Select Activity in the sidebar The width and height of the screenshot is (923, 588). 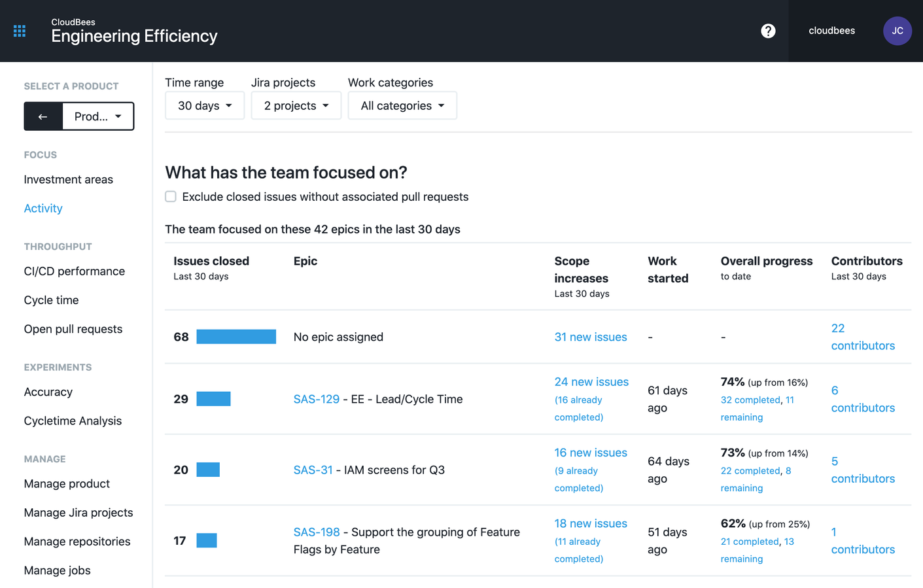43,208
